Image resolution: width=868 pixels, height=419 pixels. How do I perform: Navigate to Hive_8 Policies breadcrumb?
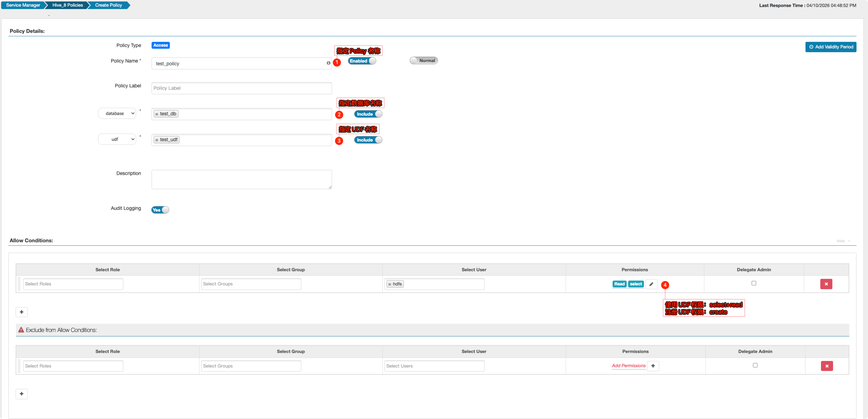coord(67,5)
